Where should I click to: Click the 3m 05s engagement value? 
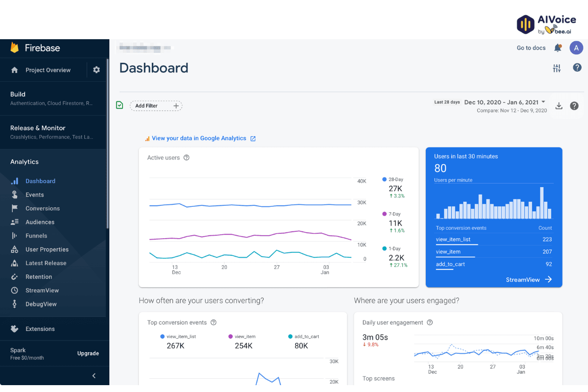point(375,337)
